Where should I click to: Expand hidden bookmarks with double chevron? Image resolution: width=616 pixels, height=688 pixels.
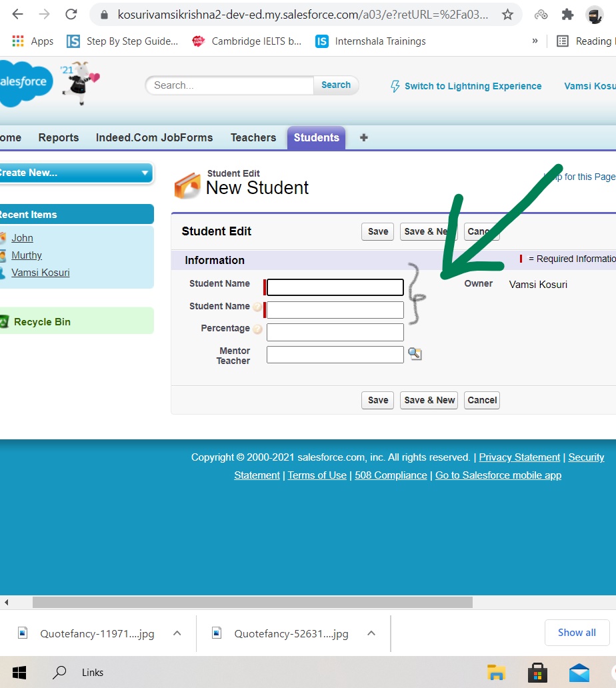click(x=535, y=41)
